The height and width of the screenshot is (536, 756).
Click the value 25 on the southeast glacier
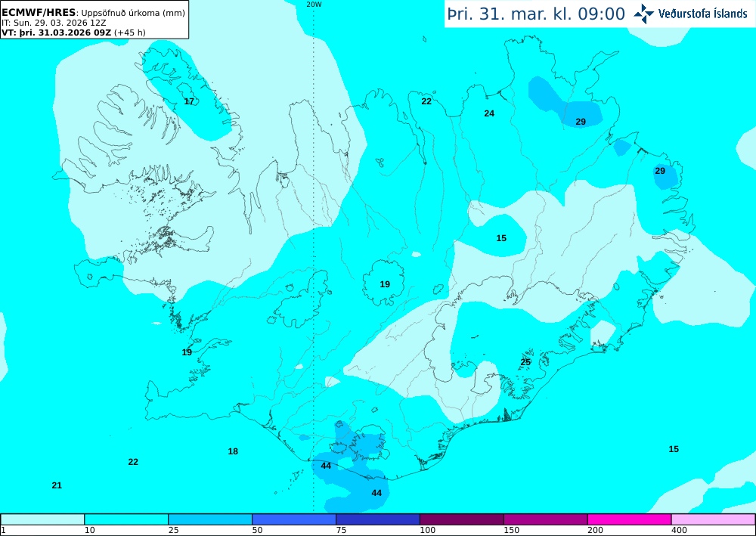525,362
